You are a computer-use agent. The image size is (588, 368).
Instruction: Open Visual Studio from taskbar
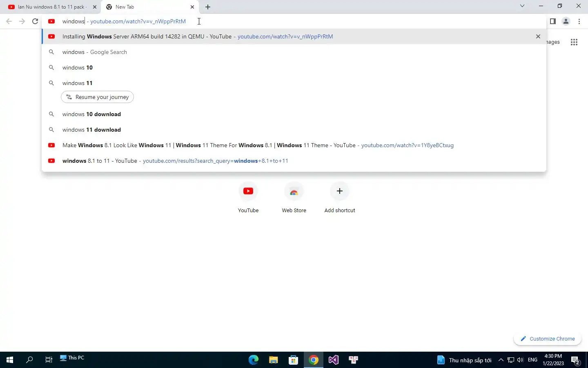pyautogui.click(x=333, y=360)
